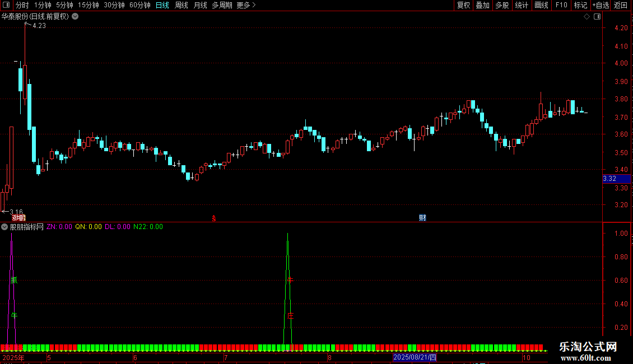Click the green 抓 signal on the magenta spike
Viewport: 633px width, 364px height.
14,280
